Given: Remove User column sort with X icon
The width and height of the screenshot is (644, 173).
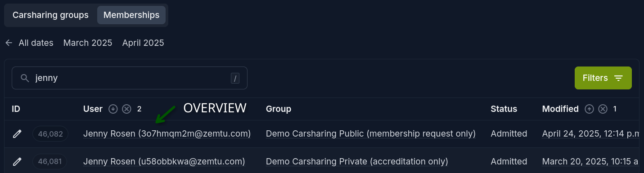Looking at the screenshot, I should 126,109.
